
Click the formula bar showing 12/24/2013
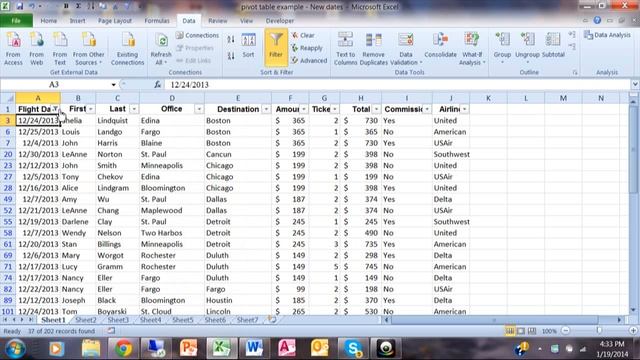[x=398, y=85]
